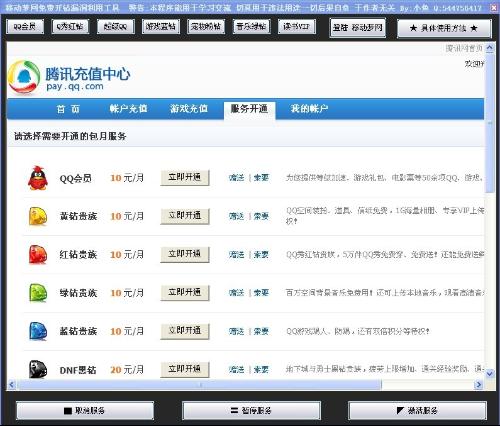The width and height of the screenshot is (500, 426).
Task: Click the QQ会员 penguin icon
Action: [x=38, y=178]
